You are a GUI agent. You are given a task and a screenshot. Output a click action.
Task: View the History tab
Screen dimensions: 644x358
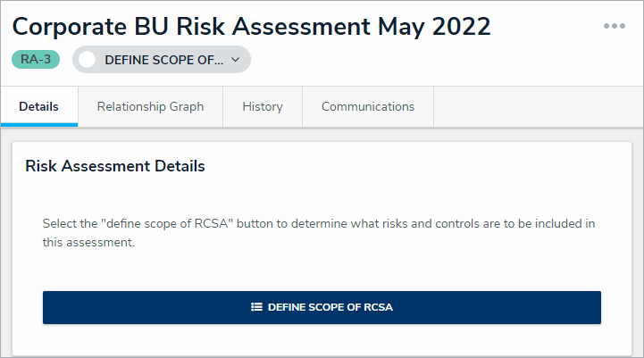coord(263,106)
